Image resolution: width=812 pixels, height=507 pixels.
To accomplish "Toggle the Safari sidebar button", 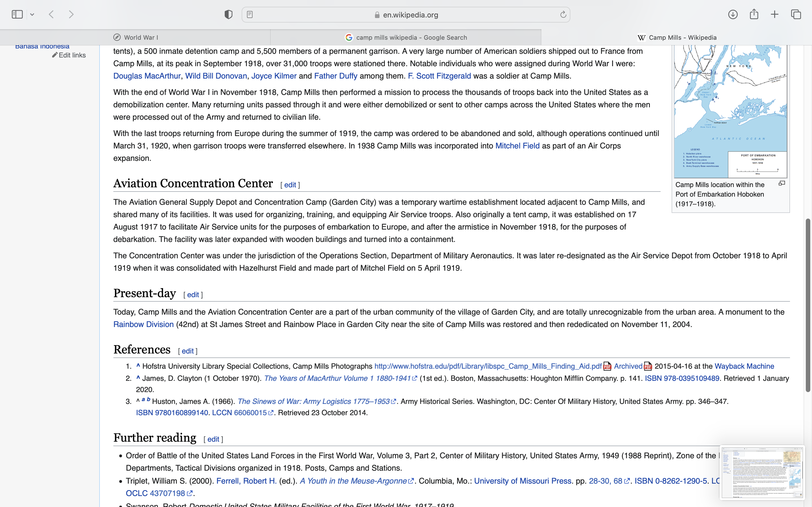I will pos(17,14).
